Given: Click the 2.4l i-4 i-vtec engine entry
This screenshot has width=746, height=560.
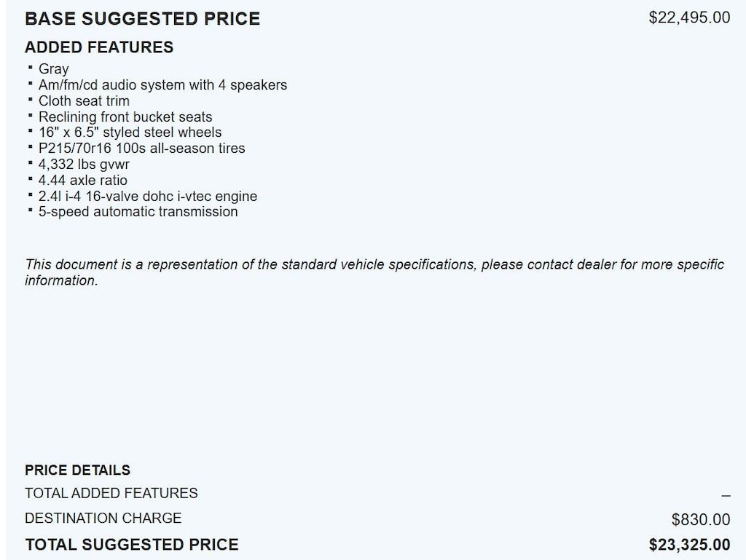Looking at the screenshot, I should click(147, 197).
